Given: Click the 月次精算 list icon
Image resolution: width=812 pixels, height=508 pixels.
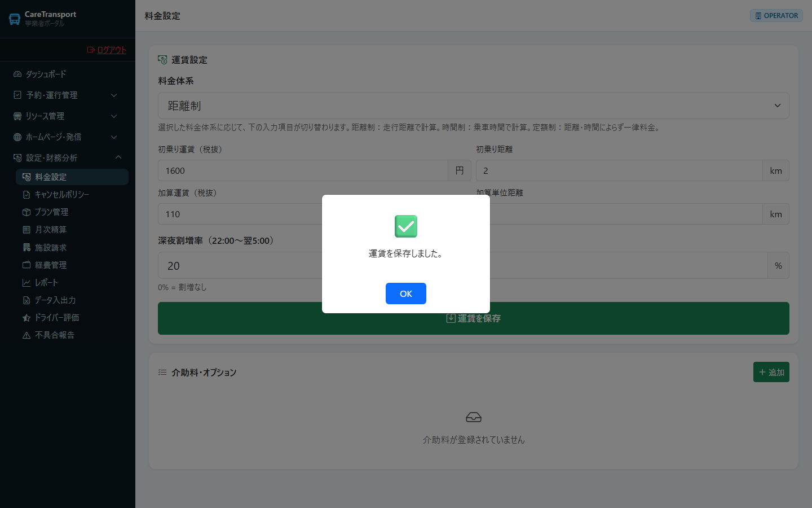Looking at the screenshot, I should tap(27, 230).
